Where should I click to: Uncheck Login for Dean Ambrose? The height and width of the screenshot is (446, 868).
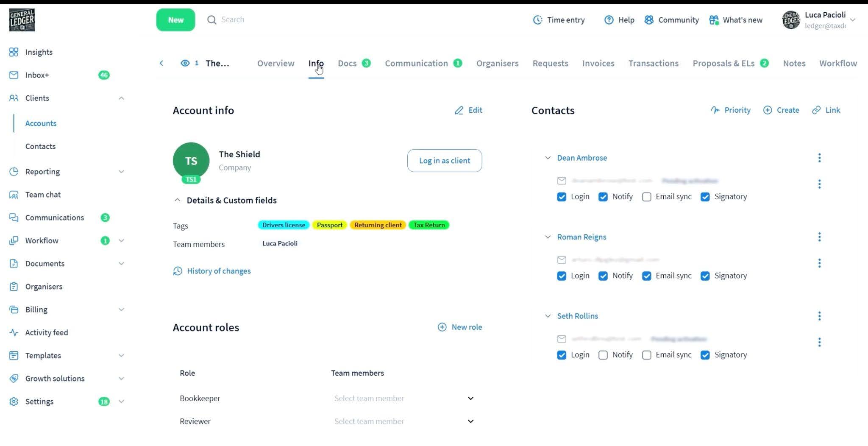coord(562,197)
